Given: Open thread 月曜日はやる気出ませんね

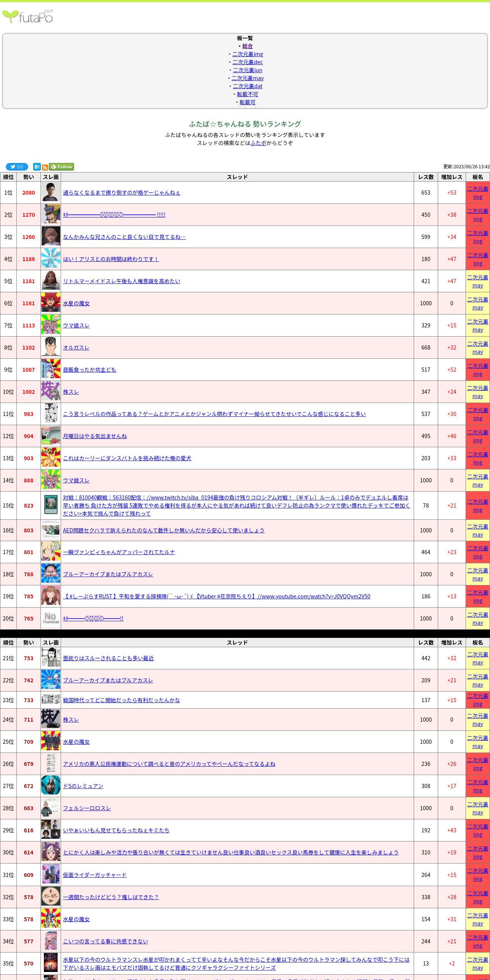Looking at the screenshot, I should [95, 436].
